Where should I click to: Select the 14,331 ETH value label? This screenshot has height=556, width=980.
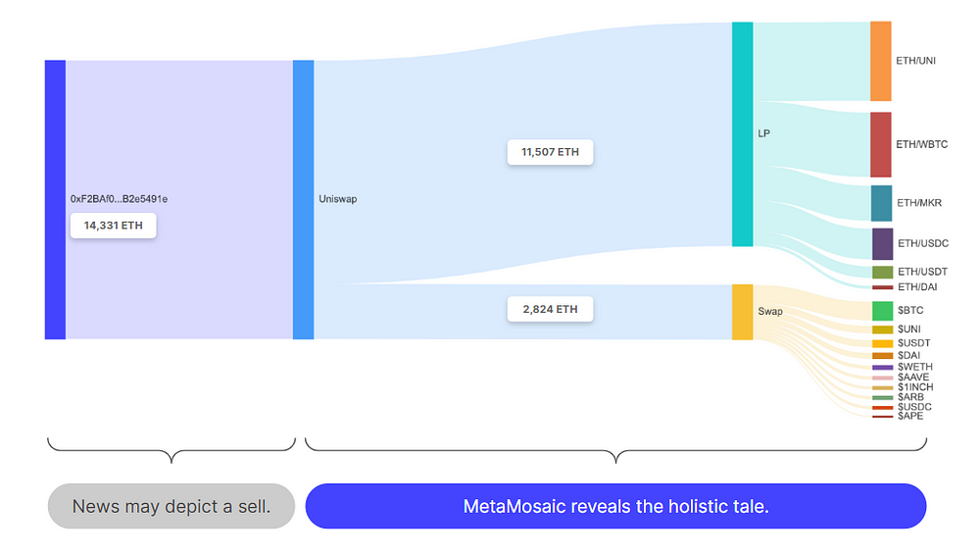coord(113,226)
